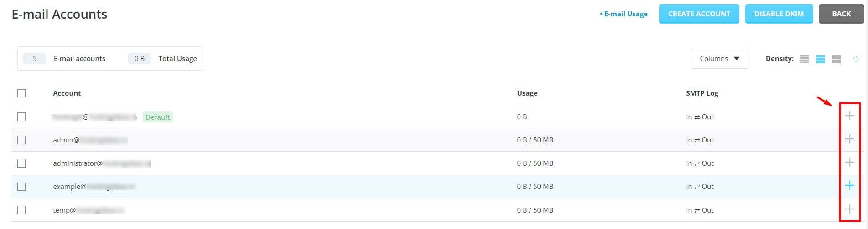
Task: Click the temp@ account name
Action: 88,210
